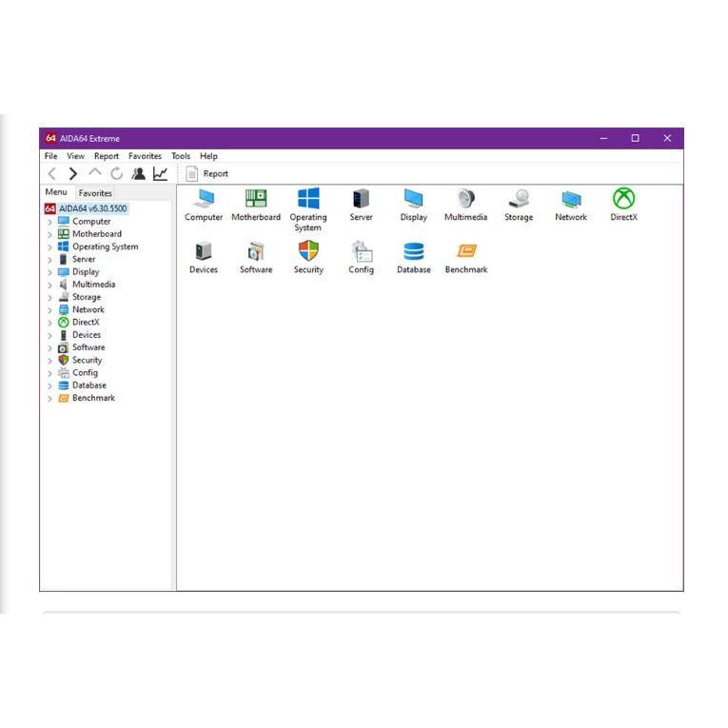728x728 pixels.
Task: Go forward with the right arrow toolbar button
Action: point(73,173)
